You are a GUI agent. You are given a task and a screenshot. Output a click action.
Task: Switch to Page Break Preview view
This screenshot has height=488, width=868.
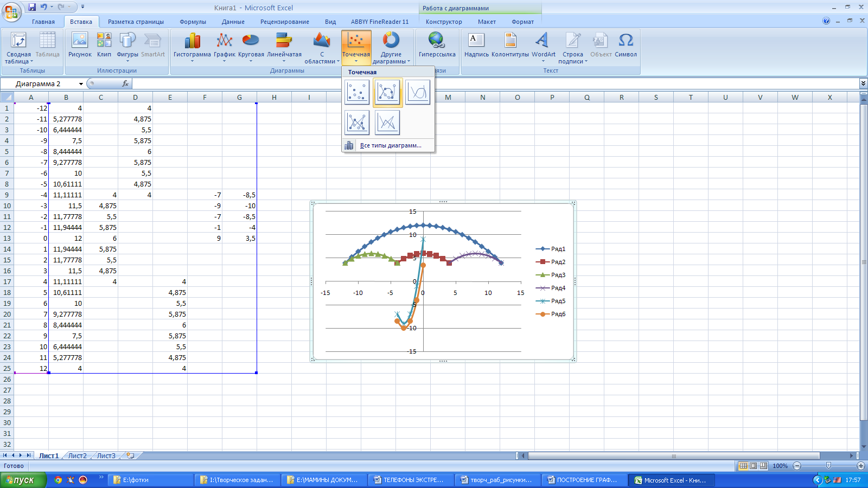pos(763,466)
